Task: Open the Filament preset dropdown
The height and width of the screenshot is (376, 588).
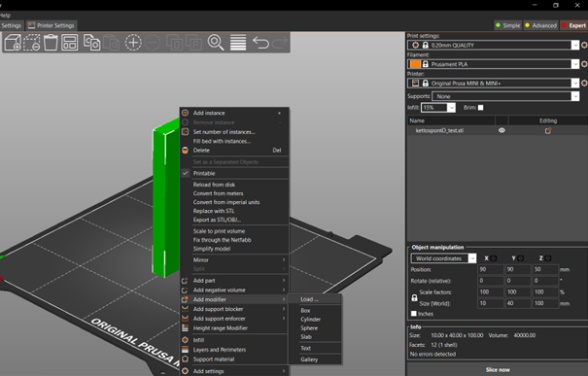Action: click(575, 64)
